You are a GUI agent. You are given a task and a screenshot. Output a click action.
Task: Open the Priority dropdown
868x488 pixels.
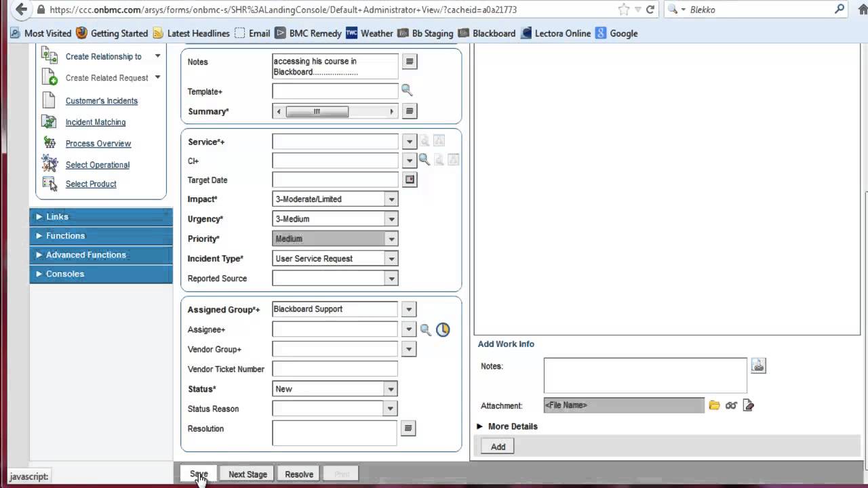[x=391, y=239]
